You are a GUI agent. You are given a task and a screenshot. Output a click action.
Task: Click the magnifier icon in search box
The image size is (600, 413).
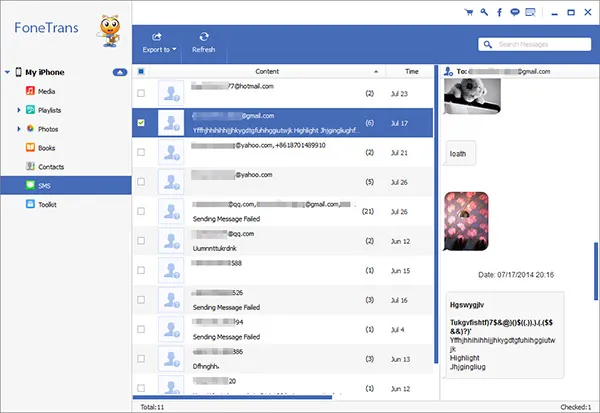(487, 44)
